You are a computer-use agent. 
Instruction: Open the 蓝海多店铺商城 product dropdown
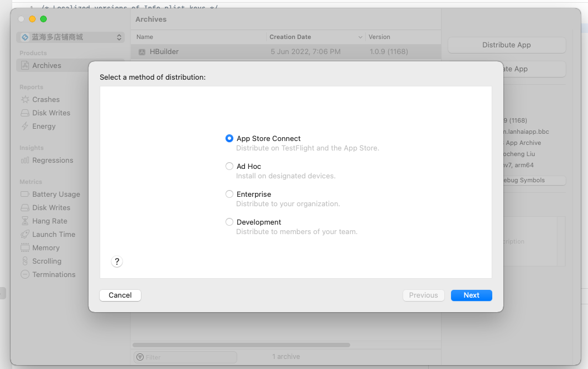pyautogui.click(x=70, y=37)
